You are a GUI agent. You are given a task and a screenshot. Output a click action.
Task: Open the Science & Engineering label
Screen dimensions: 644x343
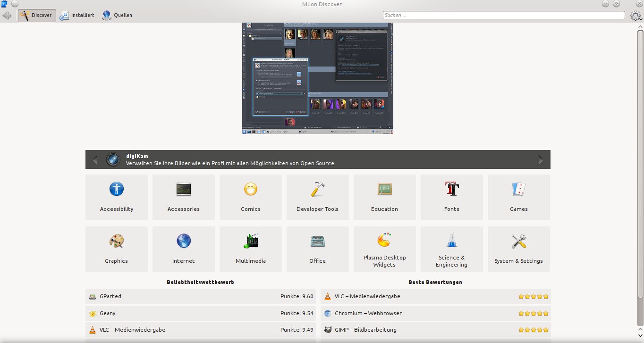pyautogui.click(x=451, y=261)
